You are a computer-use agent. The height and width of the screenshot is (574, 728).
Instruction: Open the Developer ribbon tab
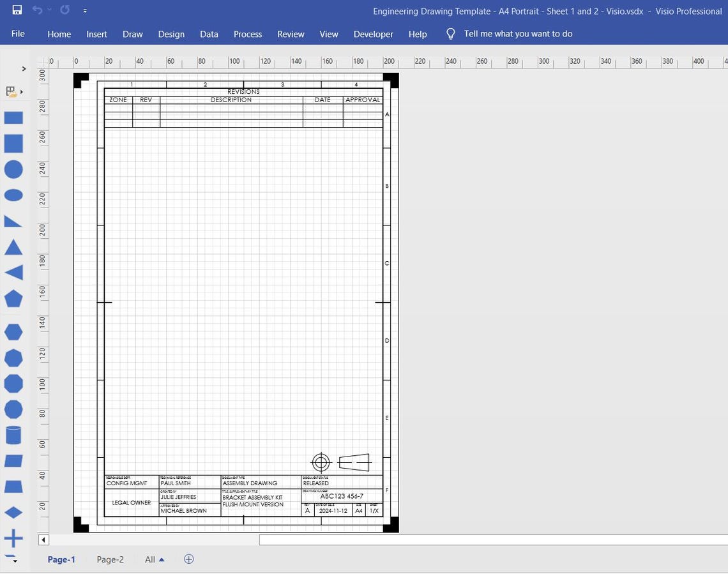tap(373, 34)
